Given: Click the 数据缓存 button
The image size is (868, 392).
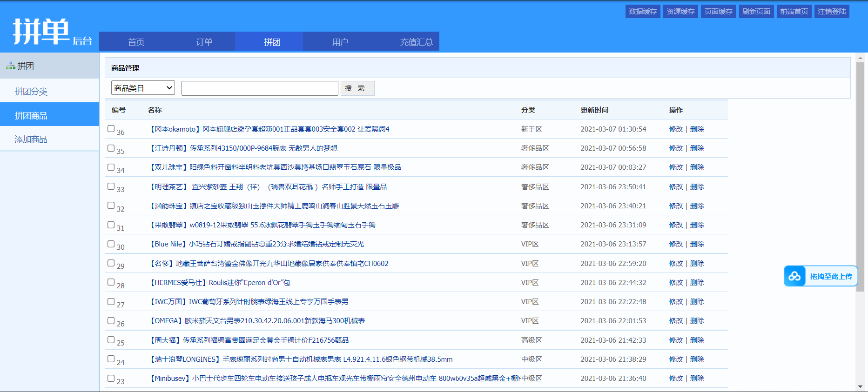Looking at the screenshot, I should [643, 12].
